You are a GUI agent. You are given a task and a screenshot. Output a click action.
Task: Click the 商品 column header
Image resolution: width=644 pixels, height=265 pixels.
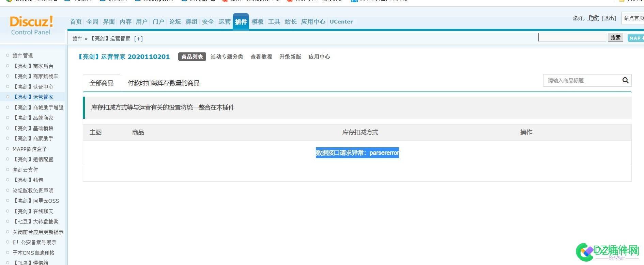pyautogui.click(x=138, y=132)
